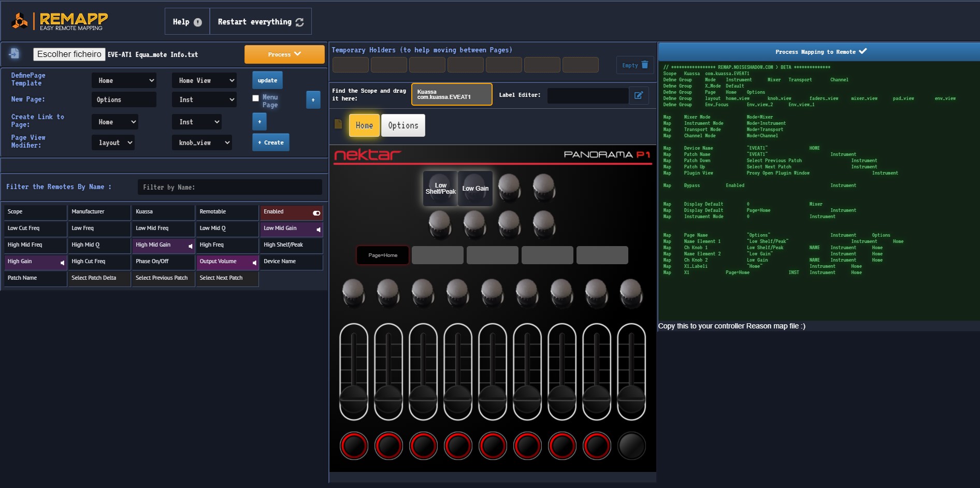The width and height of the screenshot is (980, 488).
Task: Select the High Freq remote item
Action: 227,245
